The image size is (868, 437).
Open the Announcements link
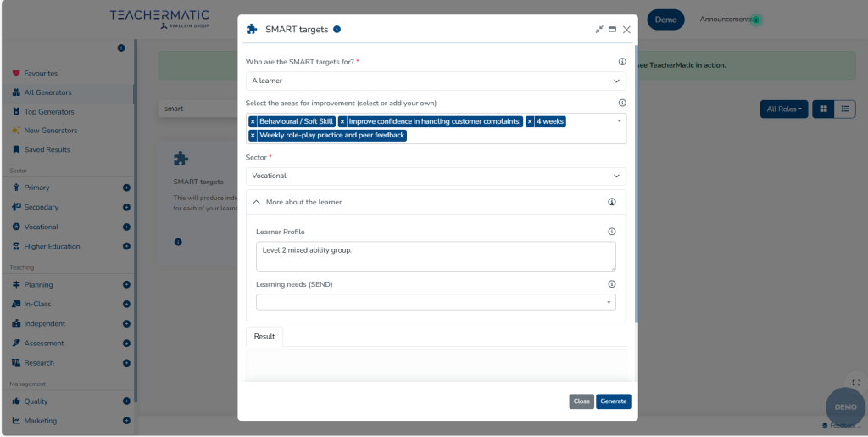click(726, 19)
